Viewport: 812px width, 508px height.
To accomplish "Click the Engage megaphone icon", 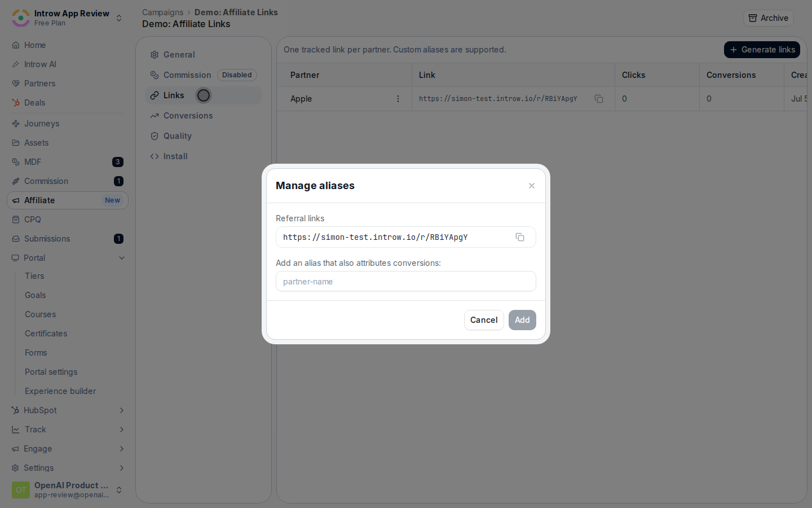I will [16, 449].
